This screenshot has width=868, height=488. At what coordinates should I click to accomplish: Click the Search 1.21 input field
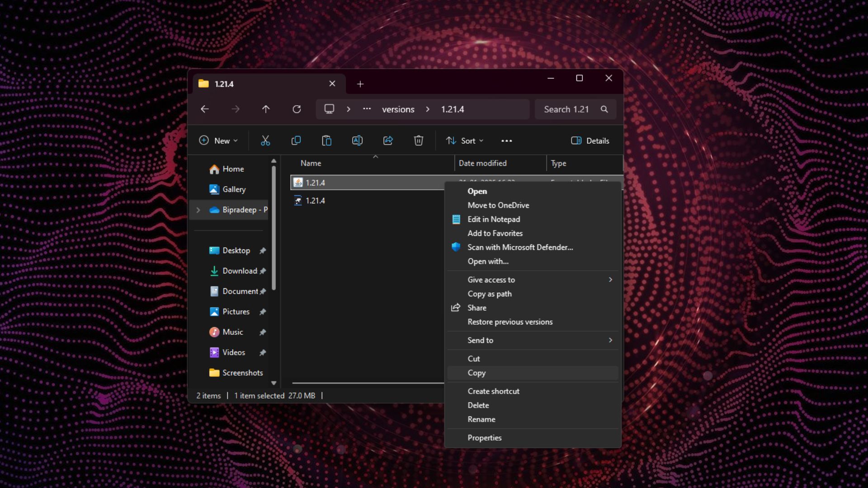(567, 109)
